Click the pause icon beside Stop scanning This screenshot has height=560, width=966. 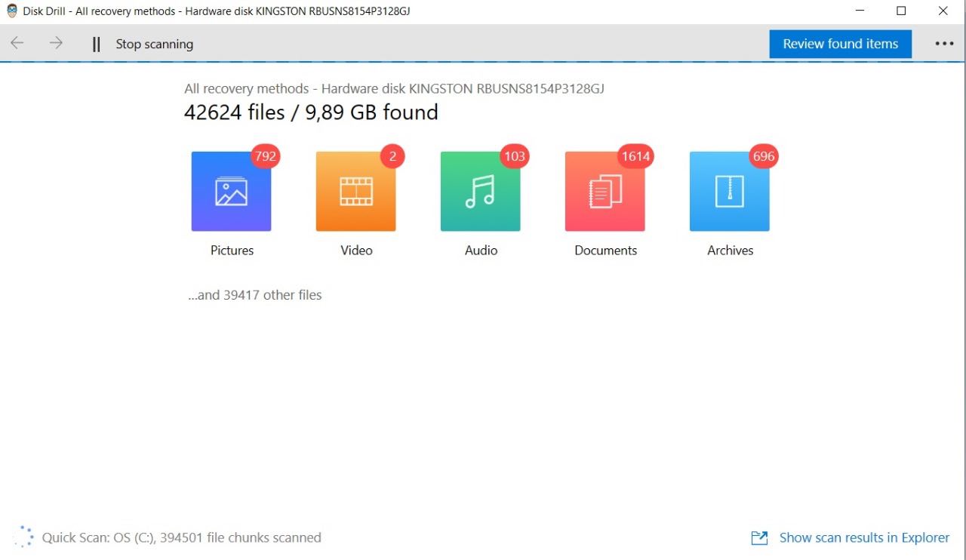(x=96, y=45)
